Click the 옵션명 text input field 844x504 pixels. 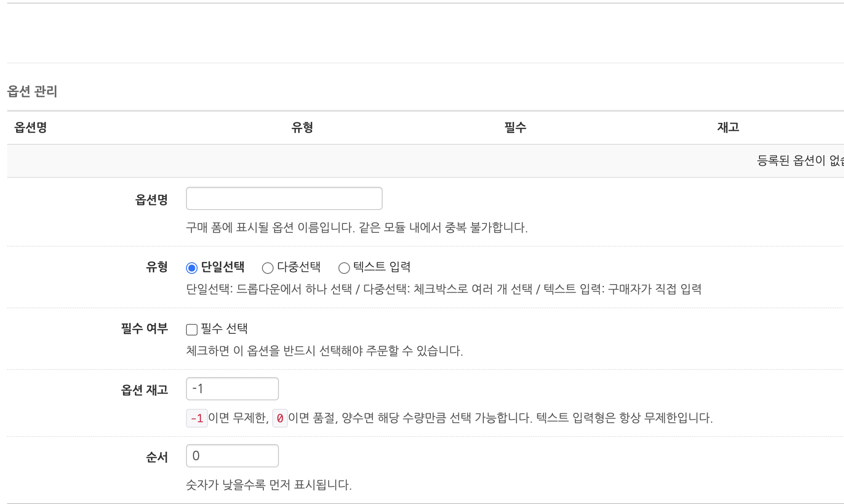click(284, 198)
